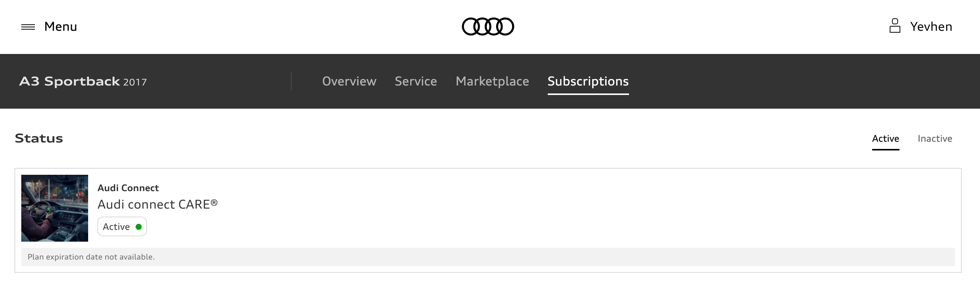Viewport: 980px width, 288px height.
Task: Open the Marketplace tab
Action: [x=492, y=81]
